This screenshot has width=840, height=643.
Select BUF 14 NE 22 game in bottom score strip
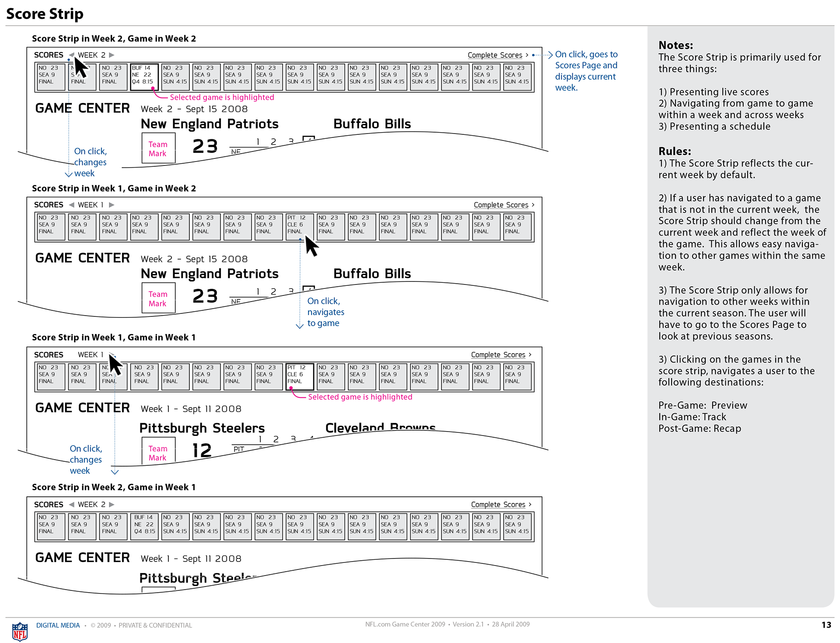coord(144,527)
